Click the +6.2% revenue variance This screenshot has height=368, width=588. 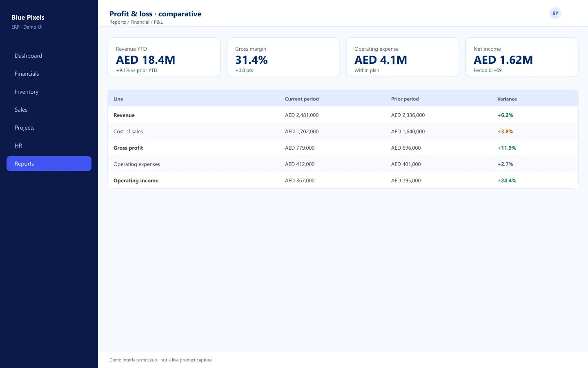(x=505, y=115)
